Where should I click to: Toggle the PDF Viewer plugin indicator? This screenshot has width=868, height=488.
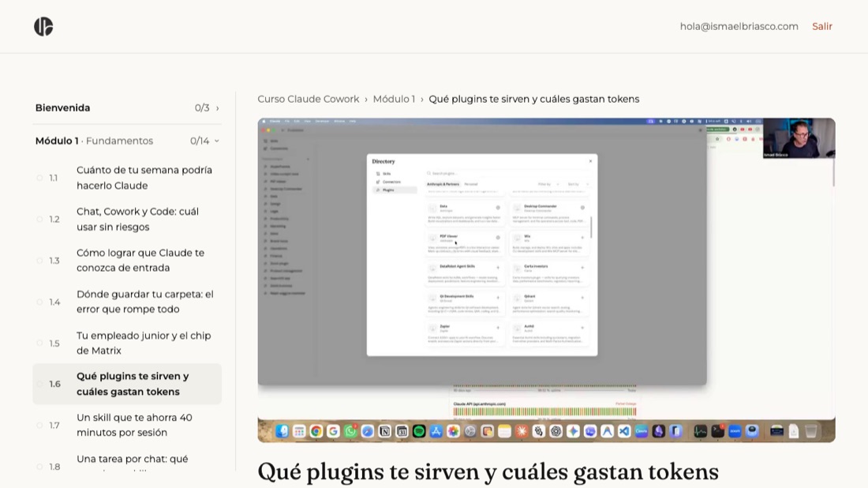(x=498, y=238)
